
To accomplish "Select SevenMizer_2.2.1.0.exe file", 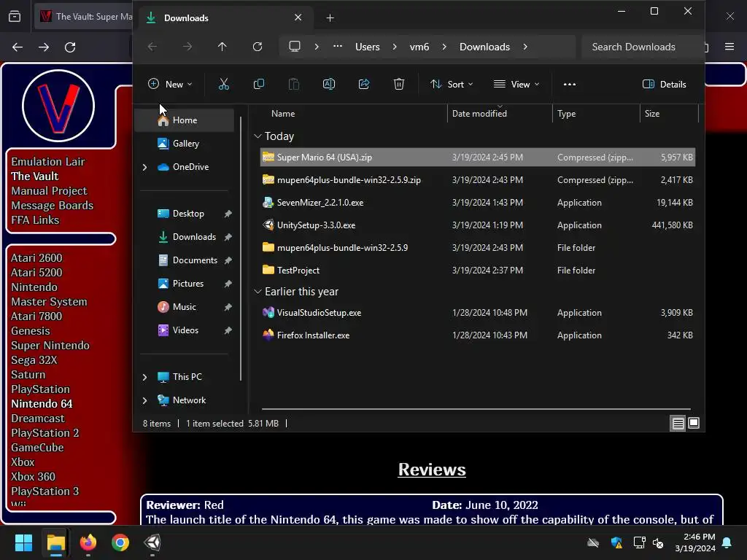I will [x=478, y=203].
